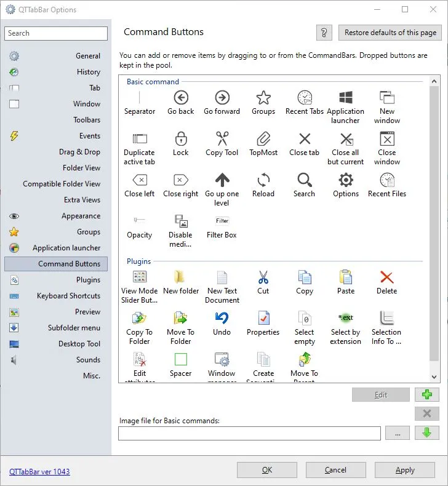Select the Go back command icon
Image resolution: width=448 pixels, height=486 pixels.
tap(181, 98)
